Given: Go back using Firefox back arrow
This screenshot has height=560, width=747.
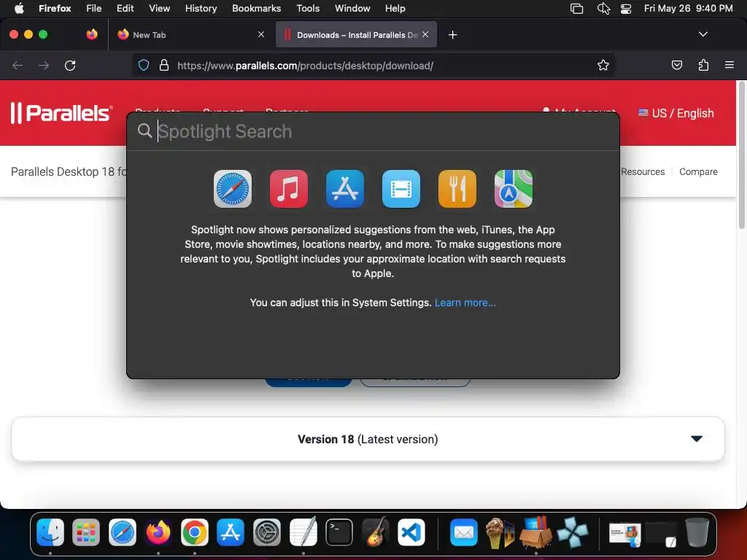Looking at the screenshot, I should 18,65.
